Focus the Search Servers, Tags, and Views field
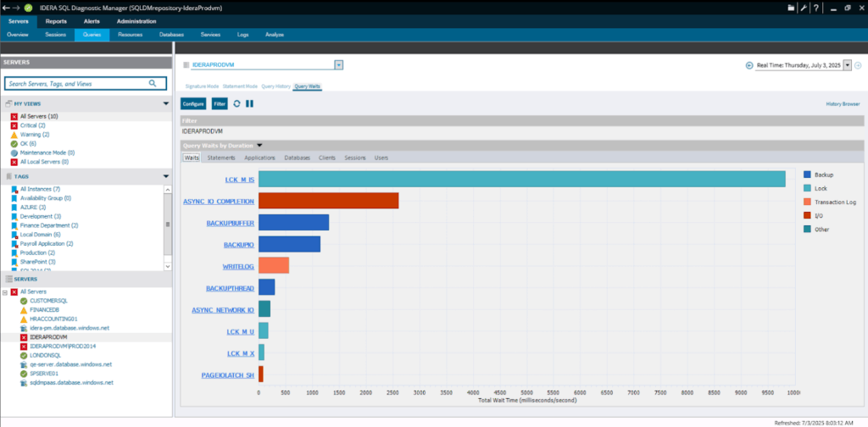Viewport: 868px width, 427px height. click(86, 84)
